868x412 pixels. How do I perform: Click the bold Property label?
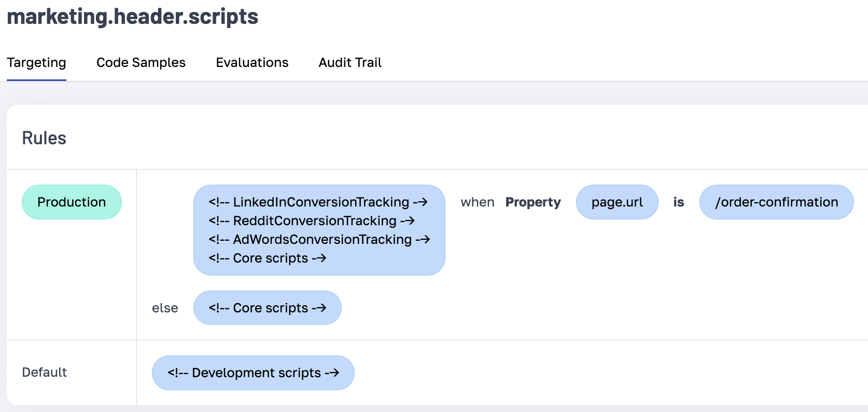(x=533, y=202)
